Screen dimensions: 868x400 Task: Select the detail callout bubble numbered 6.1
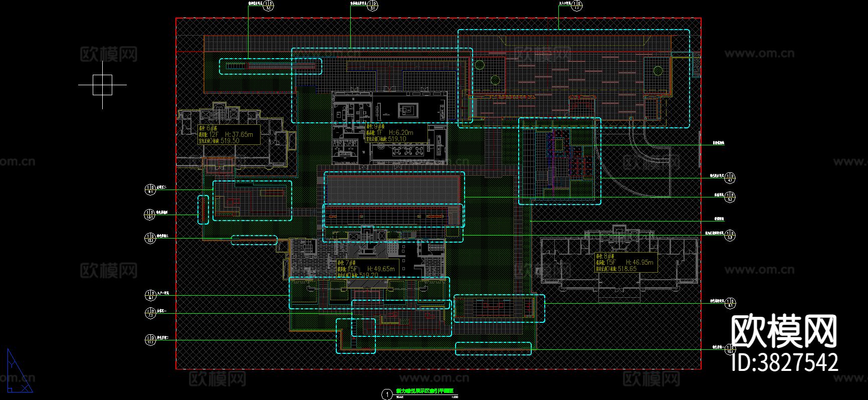tap(730, 303)
